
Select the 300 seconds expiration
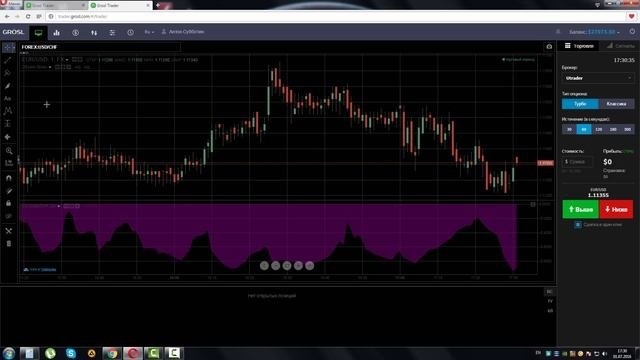pos(627,129)
